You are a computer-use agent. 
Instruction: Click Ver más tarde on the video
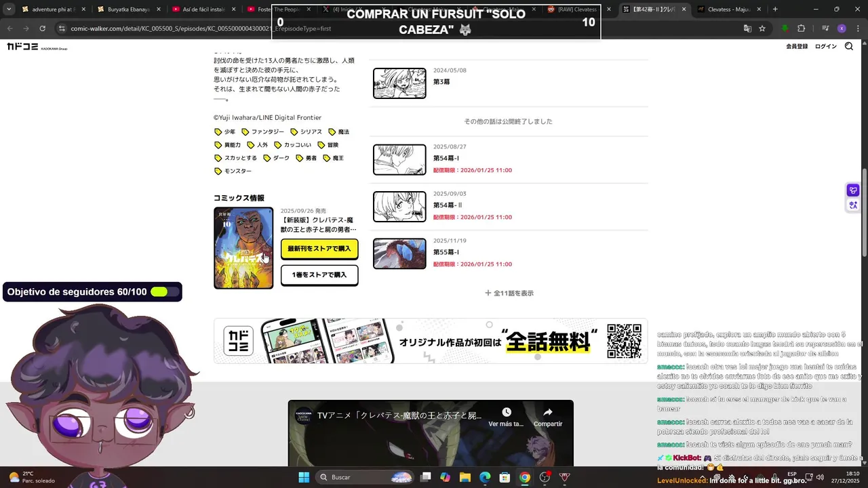click(507, 417)
